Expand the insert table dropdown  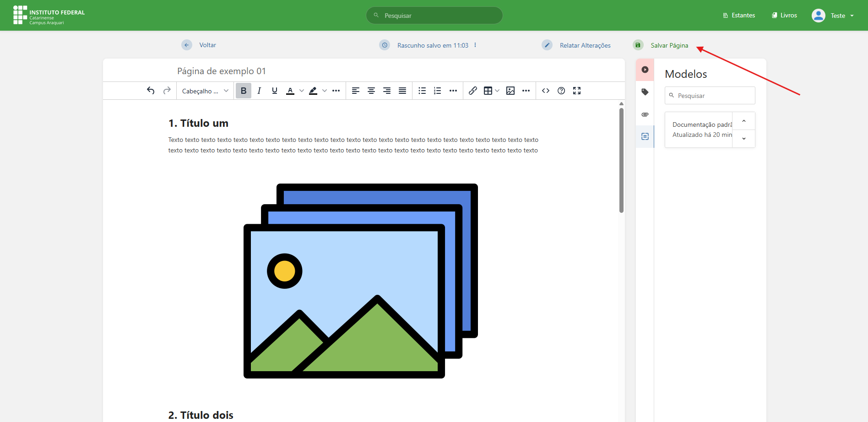coord(497,91)
